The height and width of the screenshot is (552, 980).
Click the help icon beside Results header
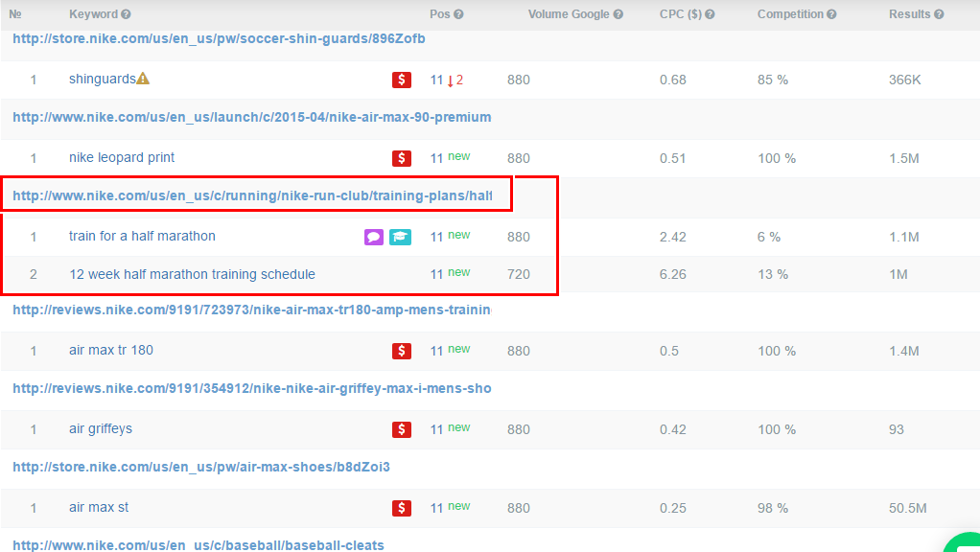[939, 14]
